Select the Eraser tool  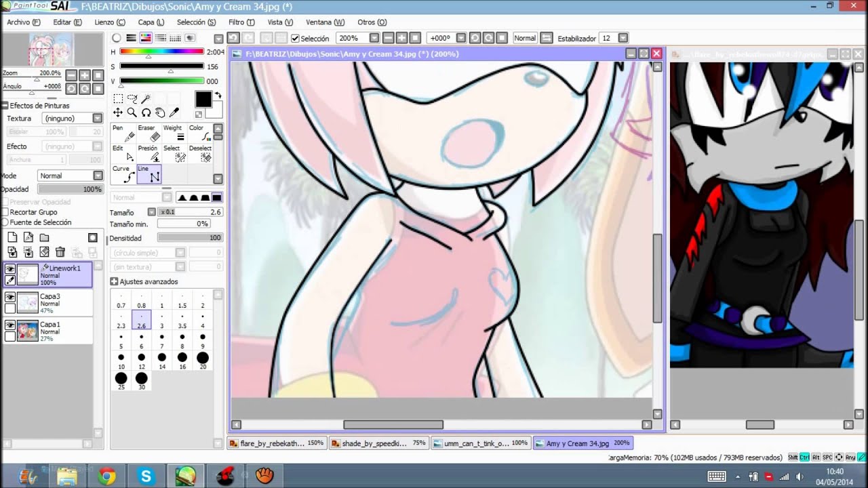tap(149, 133)
